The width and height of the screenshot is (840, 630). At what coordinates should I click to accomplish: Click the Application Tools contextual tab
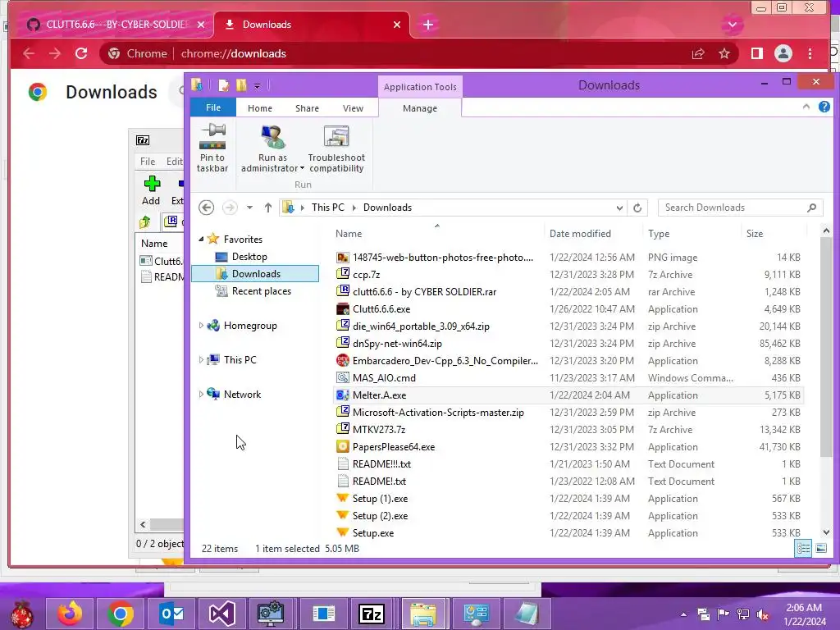click(x=420, y=87)
